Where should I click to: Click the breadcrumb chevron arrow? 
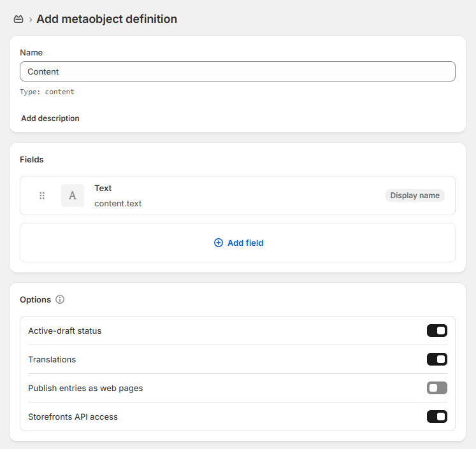point(30,20)
